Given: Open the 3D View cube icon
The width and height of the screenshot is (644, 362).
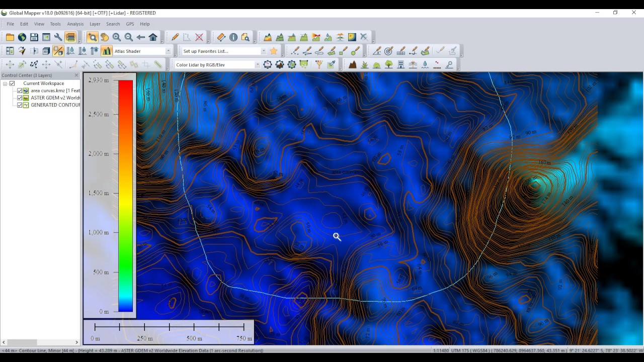Looking at the screenshot, I should coord(46,51).
